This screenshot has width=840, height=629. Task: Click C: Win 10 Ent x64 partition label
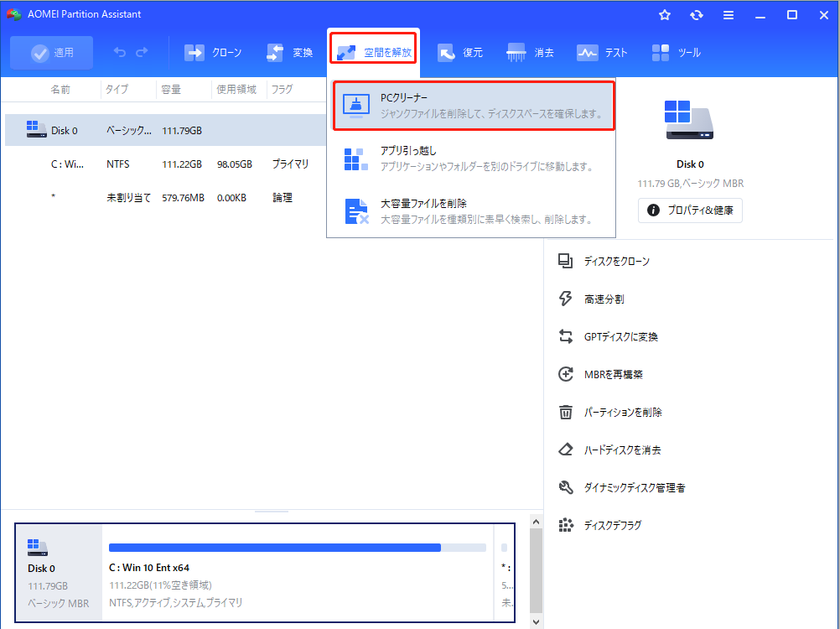pos(149,568)
